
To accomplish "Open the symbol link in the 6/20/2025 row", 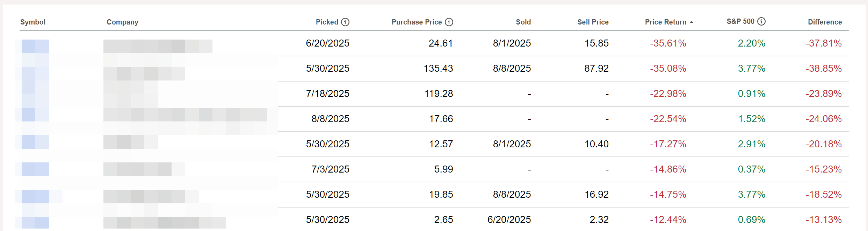I will 35,46.
